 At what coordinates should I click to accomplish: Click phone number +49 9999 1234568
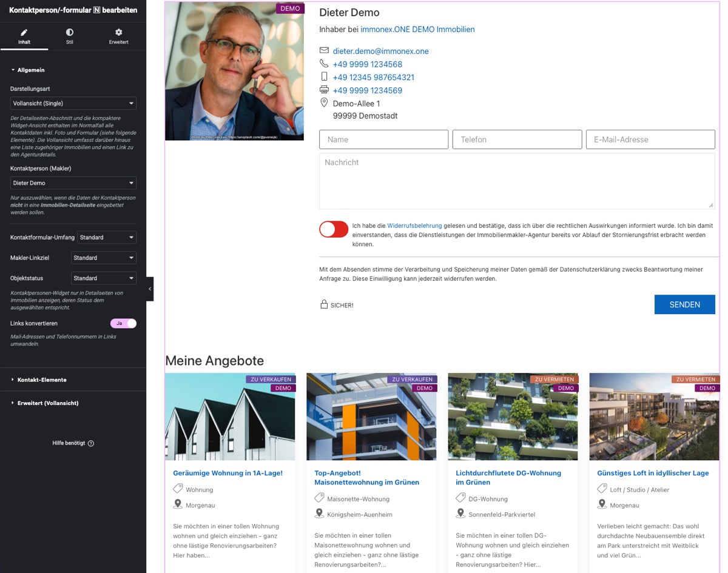pos(367,64)
